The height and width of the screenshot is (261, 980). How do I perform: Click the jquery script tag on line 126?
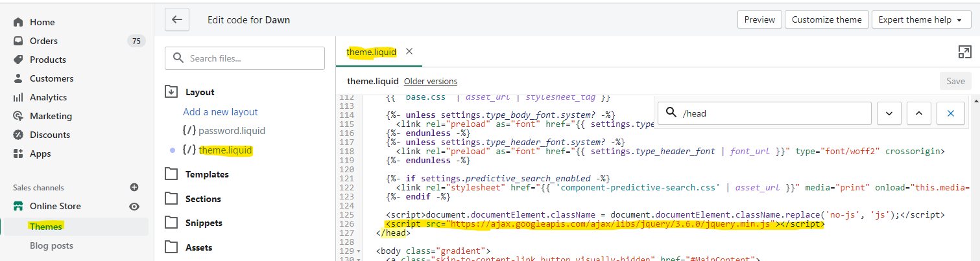click(604, 224)
